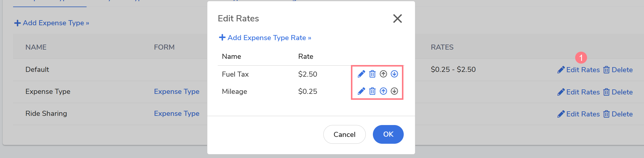Move Mileage rate up
This screenshot has height=158, width=644.
(383, 91)
